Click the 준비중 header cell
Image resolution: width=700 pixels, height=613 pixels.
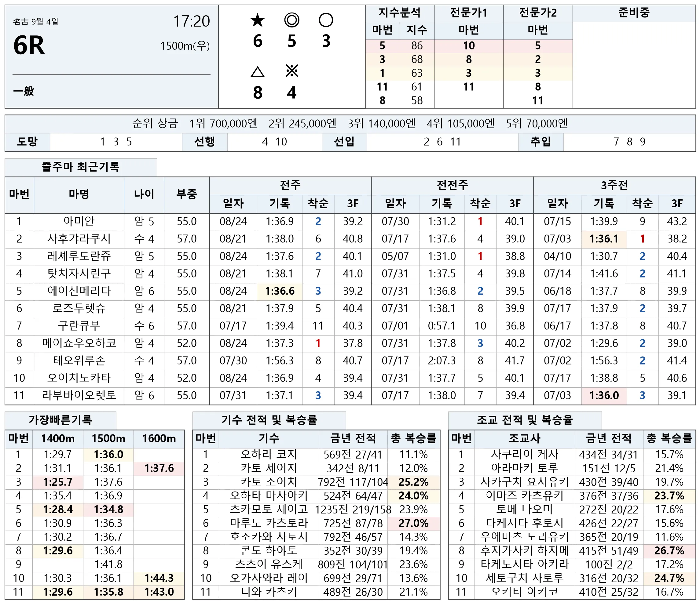pyautogui.click(x=634, y=13)
